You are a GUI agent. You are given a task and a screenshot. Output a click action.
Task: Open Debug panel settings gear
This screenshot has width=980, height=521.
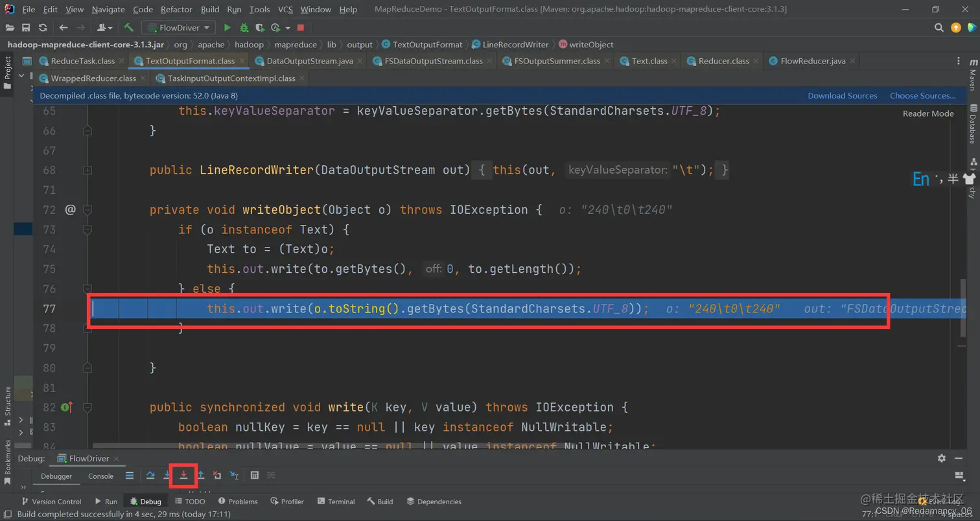coord(942,458)
